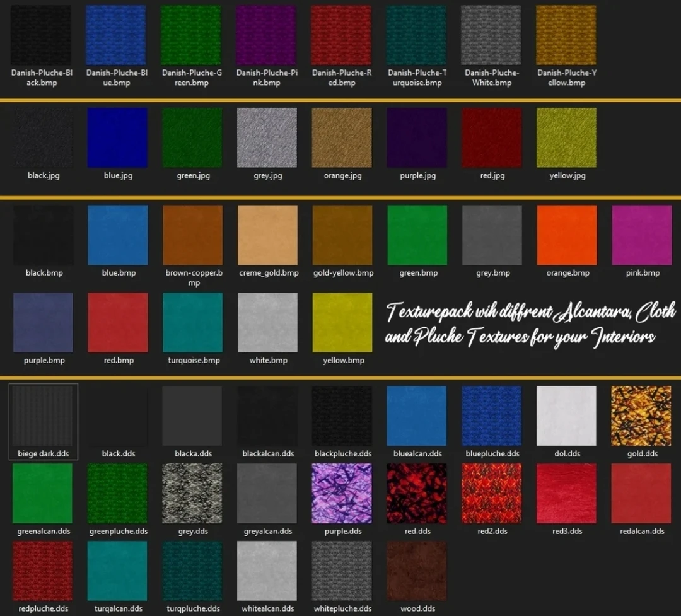Click the blackalcan.dds texture
This screenshot has height=616, width=681.
click(x=267, y=416)
